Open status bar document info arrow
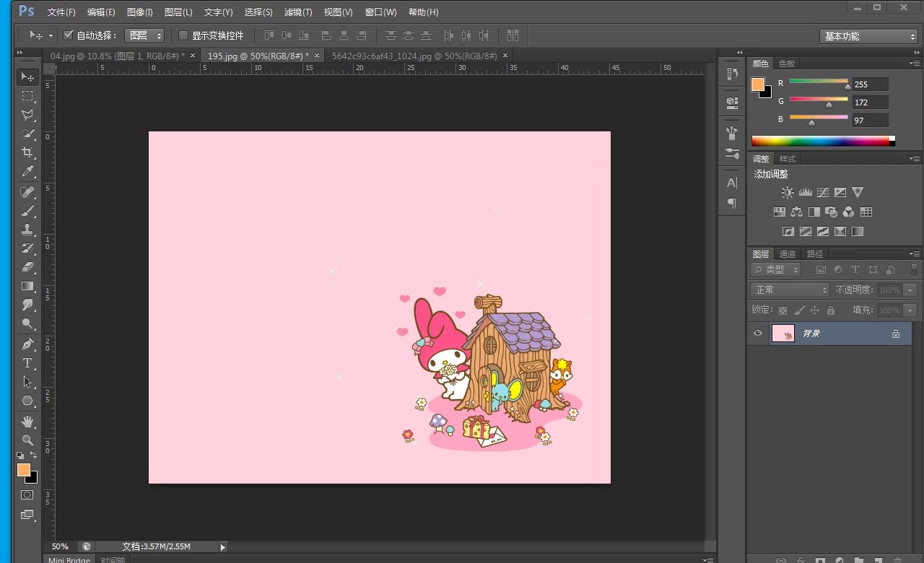The width and height of the screenshot is (924, 563). 222,547
